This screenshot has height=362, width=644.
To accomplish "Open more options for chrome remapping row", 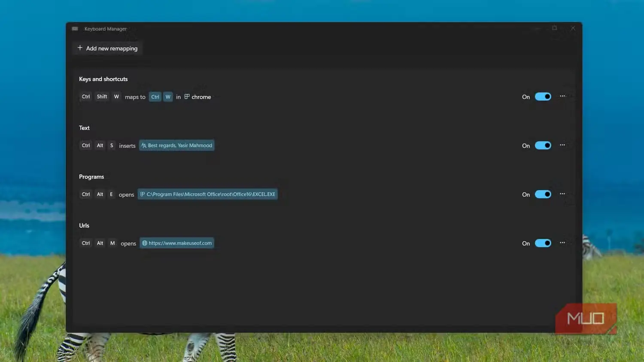I will pos(562,96).
